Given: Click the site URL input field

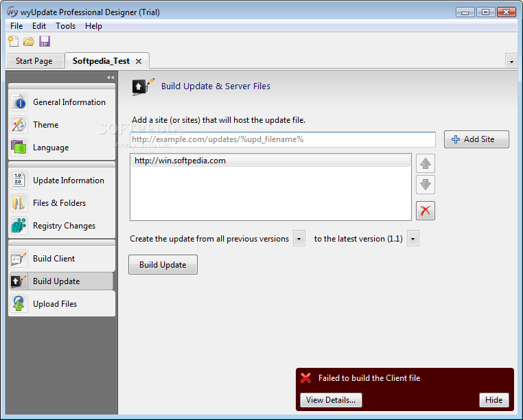Looking at the screenshot, I should [x=283, y=139].
